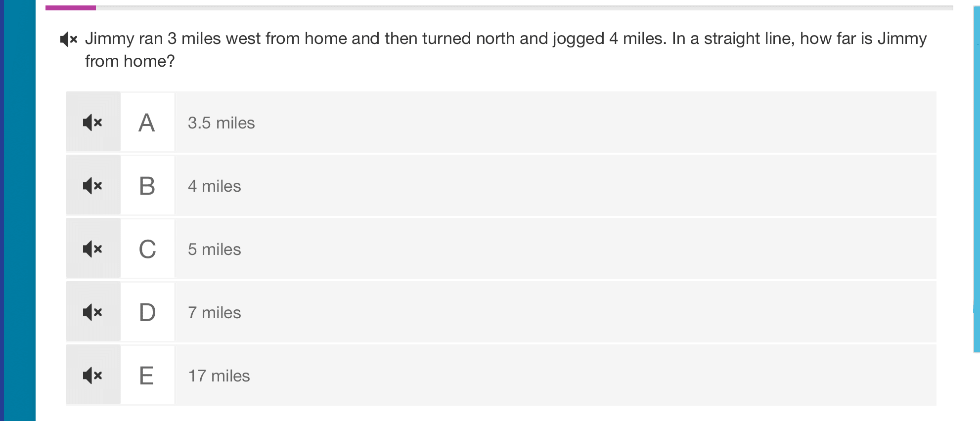The image size is (980, 421).
Task: Select answer letter A
Action: pyautogui.click(x=147, y=122)
